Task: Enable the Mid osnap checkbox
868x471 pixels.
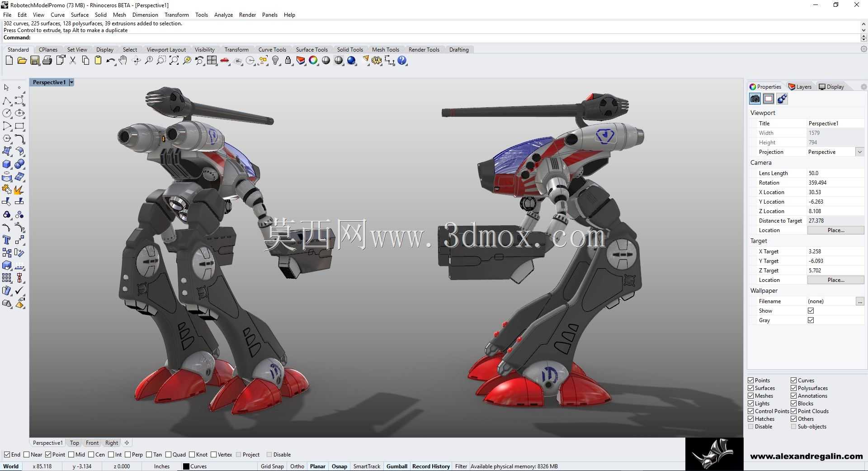Action: 71,454
